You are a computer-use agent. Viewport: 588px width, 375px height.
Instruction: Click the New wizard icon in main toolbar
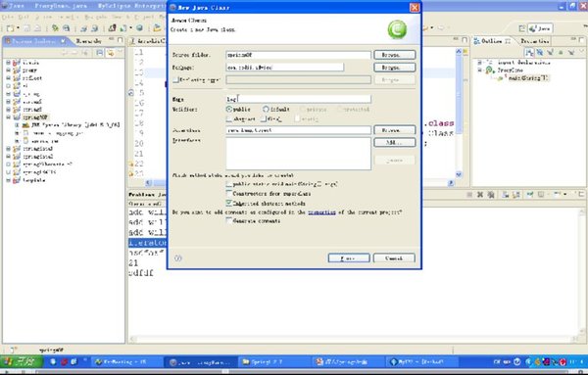pos(10,28)
